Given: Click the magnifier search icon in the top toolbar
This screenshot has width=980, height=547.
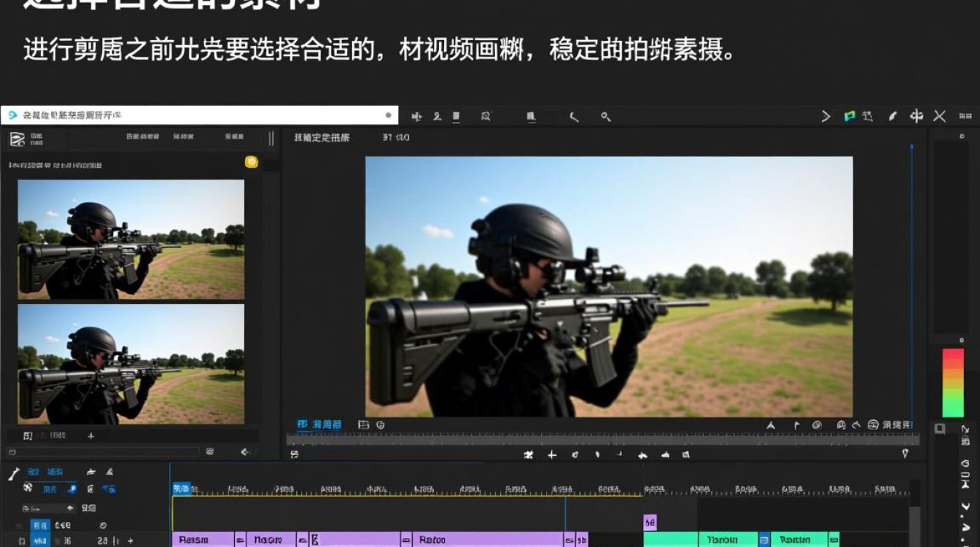Looking at the screenshot, I should (486, 116).
